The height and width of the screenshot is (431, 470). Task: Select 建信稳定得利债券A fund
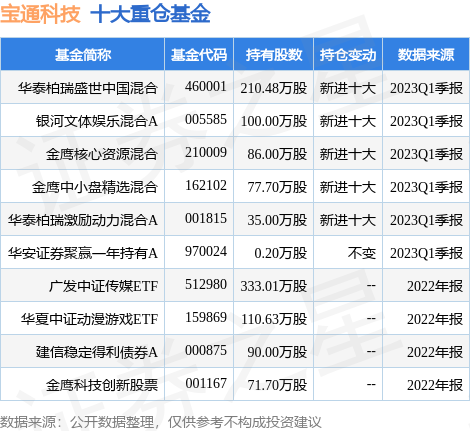point(96,352)
